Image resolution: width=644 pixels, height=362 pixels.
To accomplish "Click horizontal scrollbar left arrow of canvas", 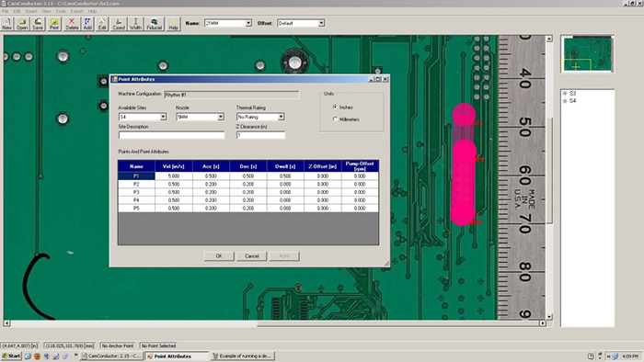I will 7,323.
